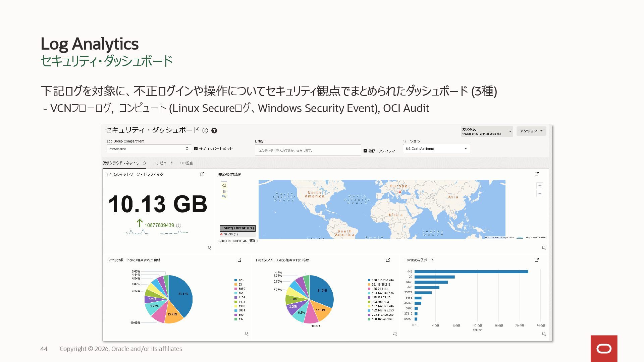Screen dimensions: 644x362
Task: Click the Entity input field
Action: [308, 150]
